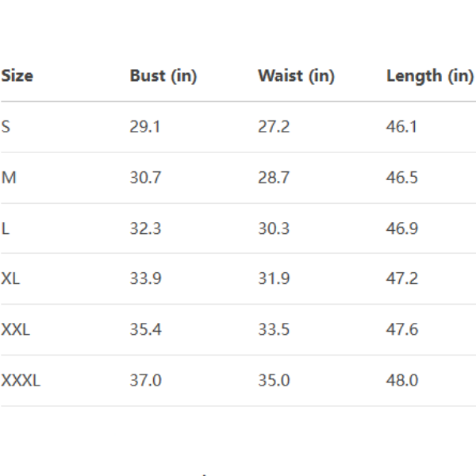Pick the 47.2 length value
The width and height of the screenshot is (476, 476).
click(x=402, y=279)
